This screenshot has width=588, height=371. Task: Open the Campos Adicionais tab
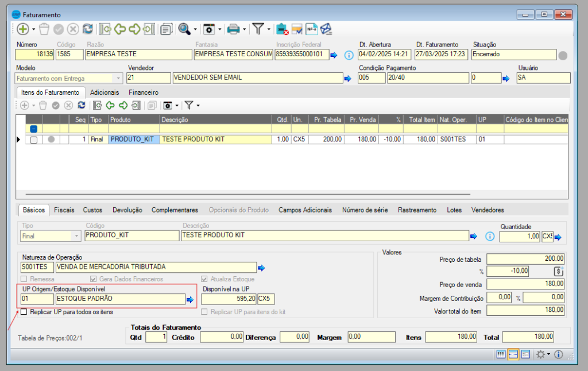(x=305, y=210)
